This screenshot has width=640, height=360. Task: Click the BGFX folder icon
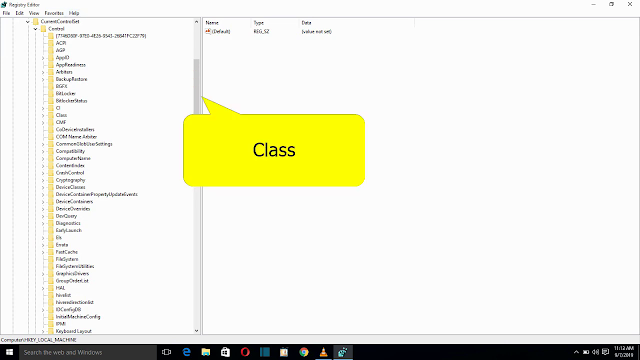[51, 86]
